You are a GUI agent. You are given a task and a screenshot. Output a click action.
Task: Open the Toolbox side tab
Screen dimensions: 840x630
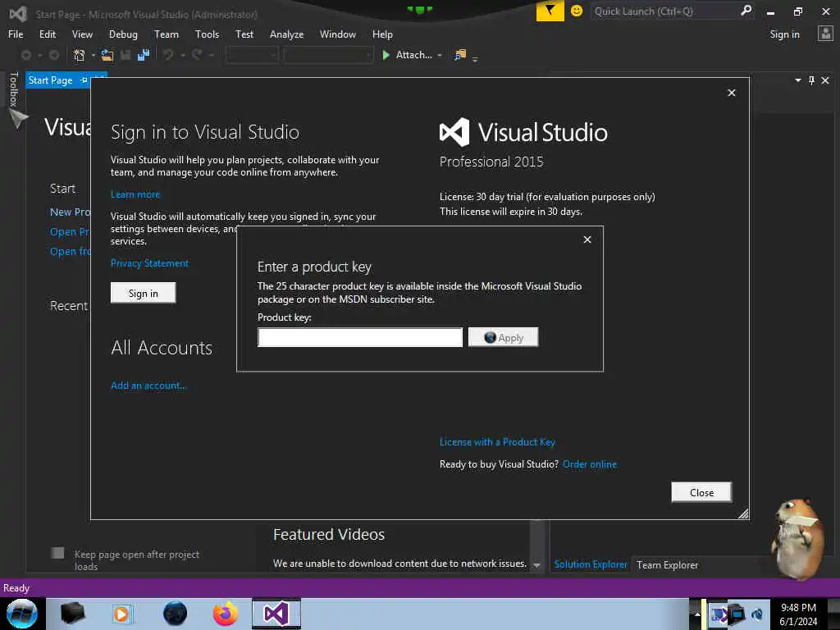[x=14, y=89]
